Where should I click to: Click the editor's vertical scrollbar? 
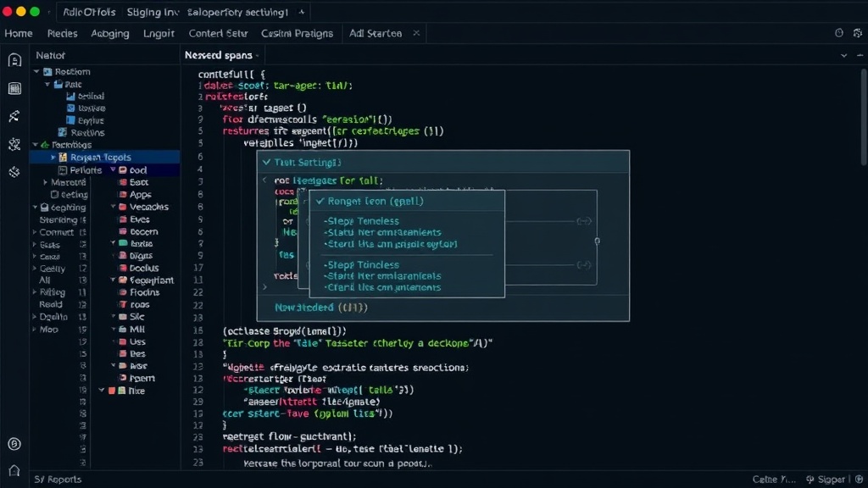click(x=864, y=116)
